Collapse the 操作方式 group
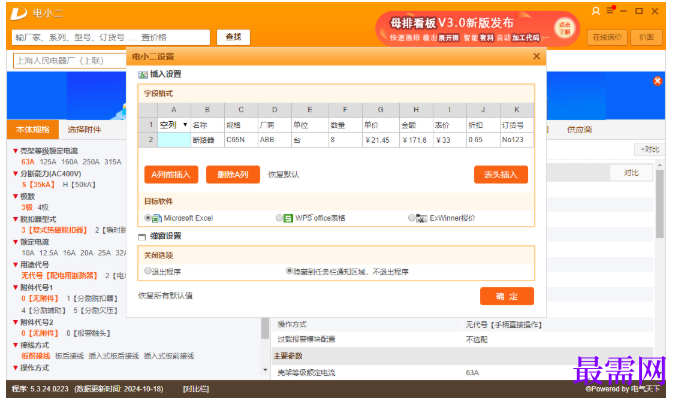This screenshot has height=402, width=685. (15, 368)
